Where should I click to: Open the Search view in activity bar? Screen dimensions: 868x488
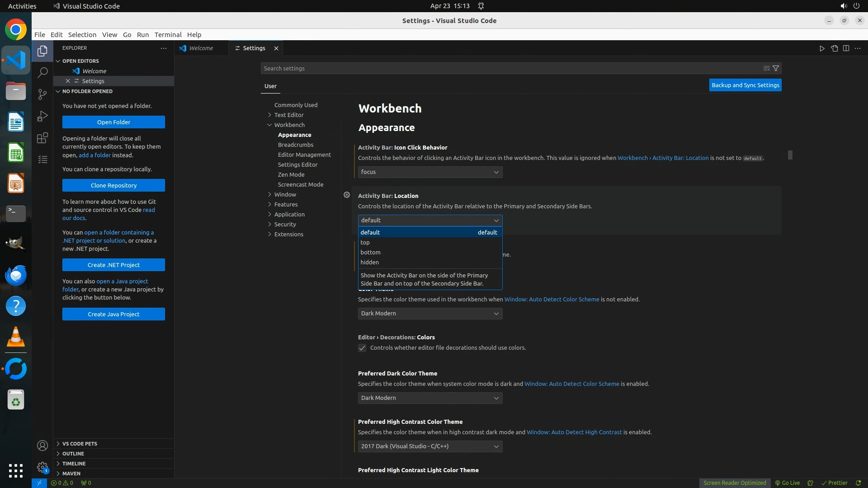(x=42, y=72)
